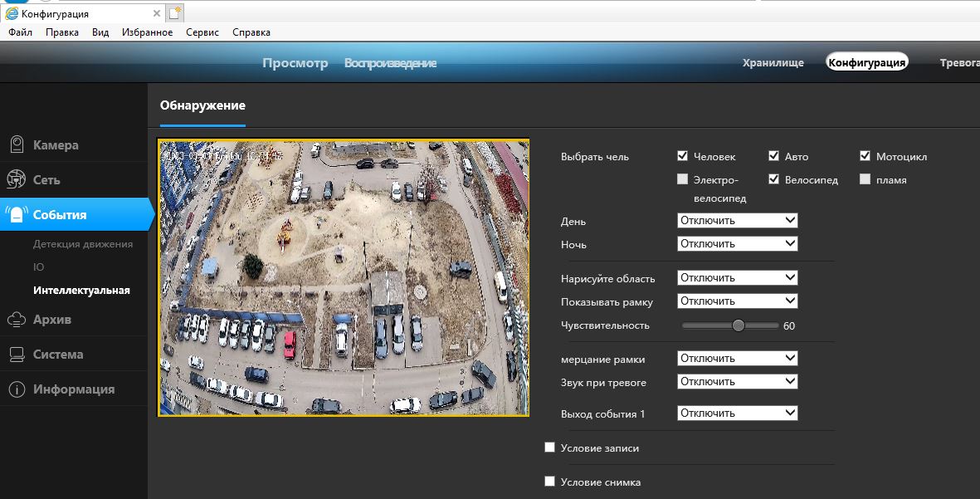Click the events alarm bell icon
Image resolution: width=980 pixels, height=499 pixels.
(17, 214)
